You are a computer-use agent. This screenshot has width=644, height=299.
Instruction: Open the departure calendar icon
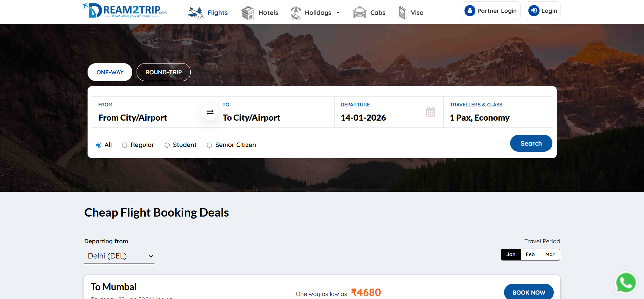tap(430, 112)
